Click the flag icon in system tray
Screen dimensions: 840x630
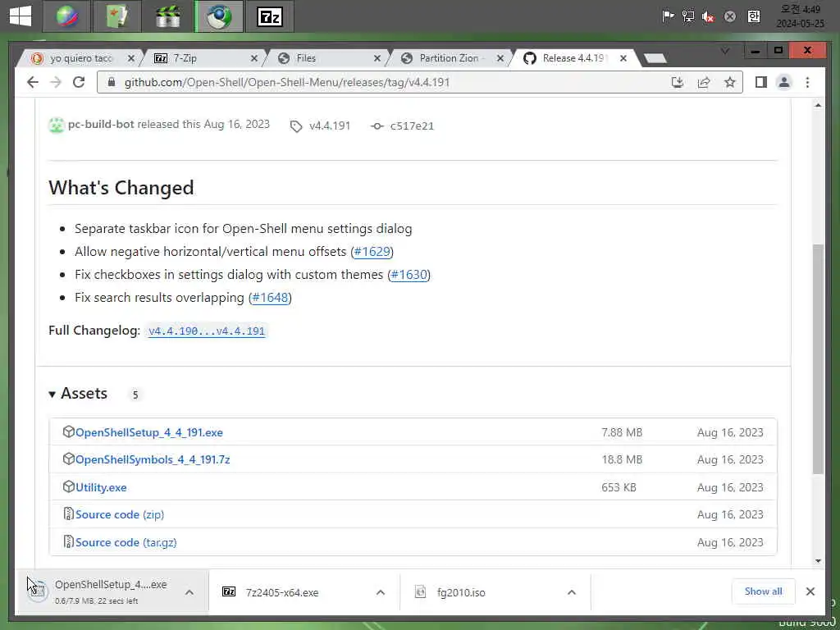668,16
